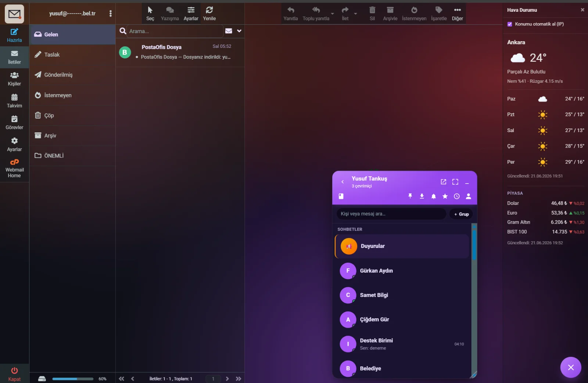Click the download icon in chat header
588x383 pixels.
click(x=422, y=196)
